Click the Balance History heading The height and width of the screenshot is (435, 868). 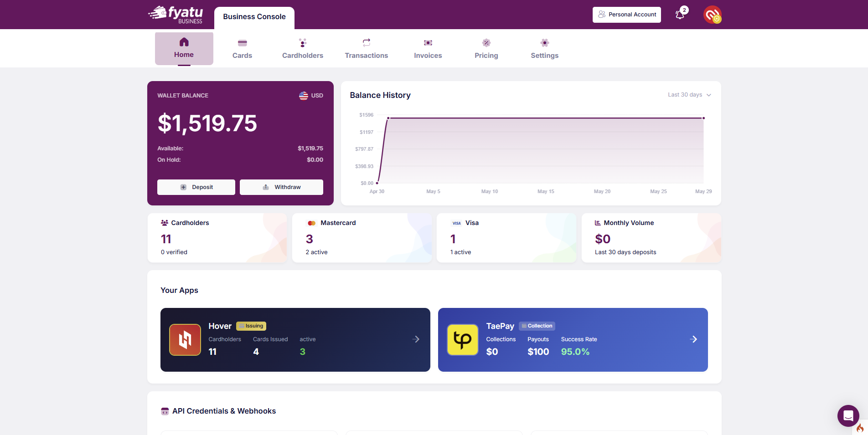[380, 95]
